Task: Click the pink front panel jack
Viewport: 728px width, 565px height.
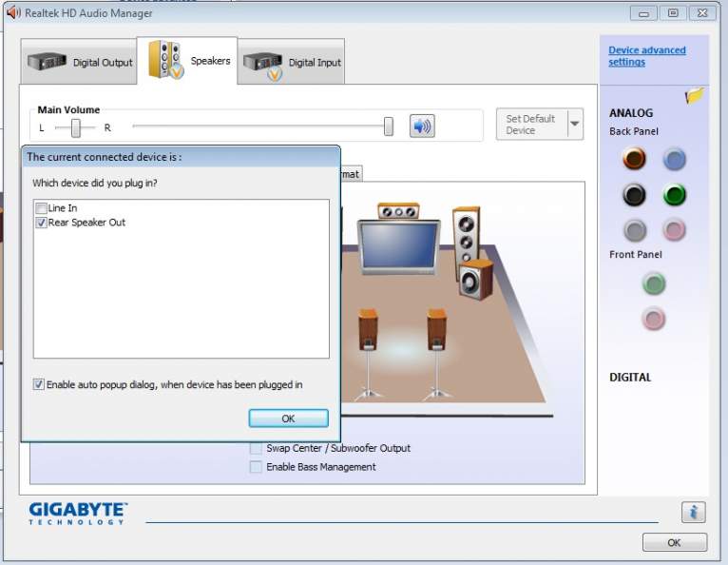Action: coord(654,319)
